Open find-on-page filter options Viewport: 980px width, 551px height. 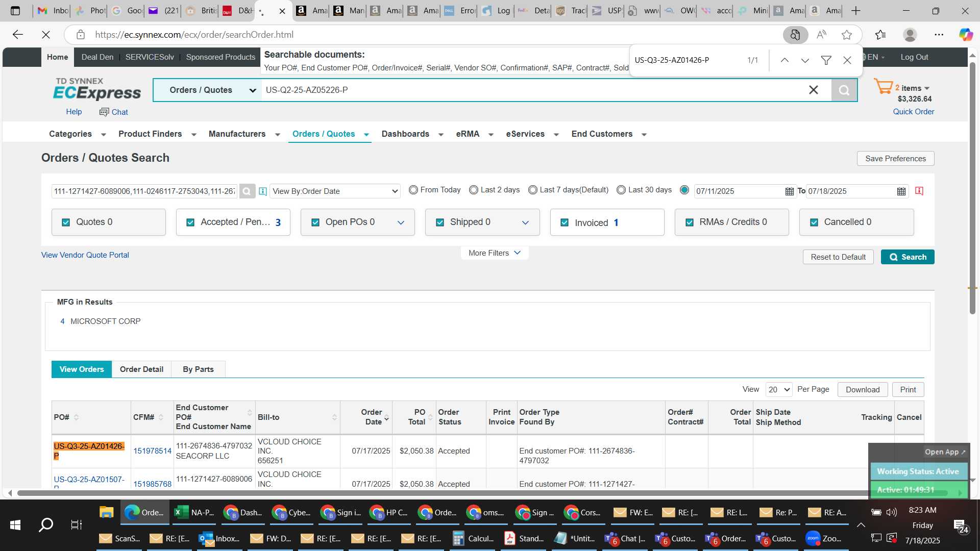[826, 60]
